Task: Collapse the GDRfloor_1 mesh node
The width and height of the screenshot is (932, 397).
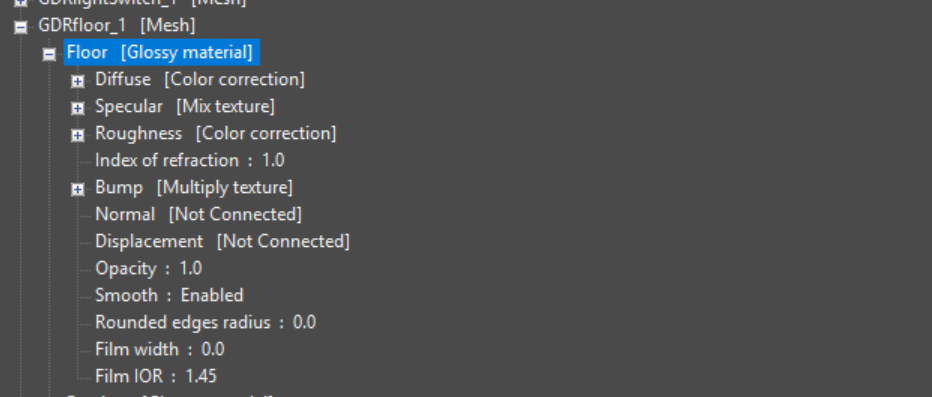Action: [21, 27]
